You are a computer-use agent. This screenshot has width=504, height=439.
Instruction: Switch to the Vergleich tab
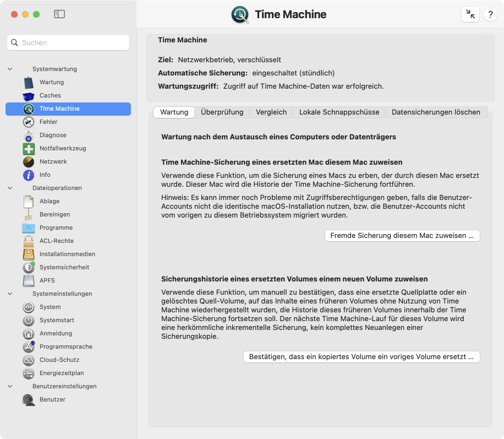pyautogui.click(x=271, y=112)
